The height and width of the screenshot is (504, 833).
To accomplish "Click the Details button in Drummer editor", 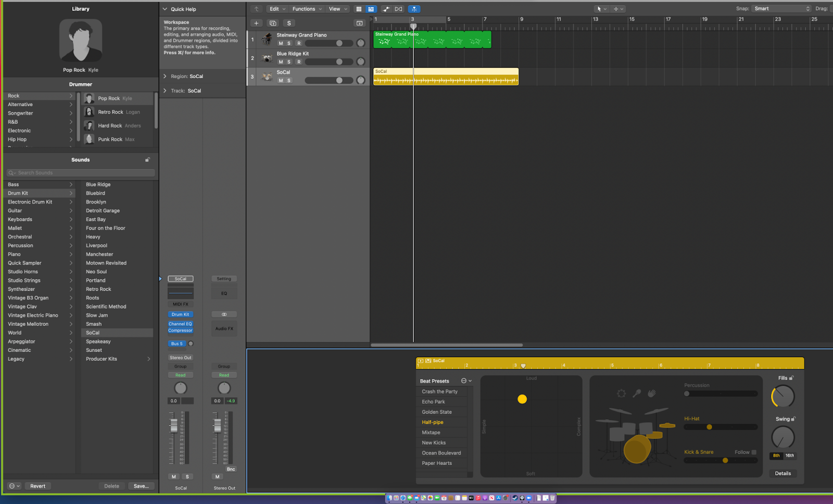I will (782, 473).
